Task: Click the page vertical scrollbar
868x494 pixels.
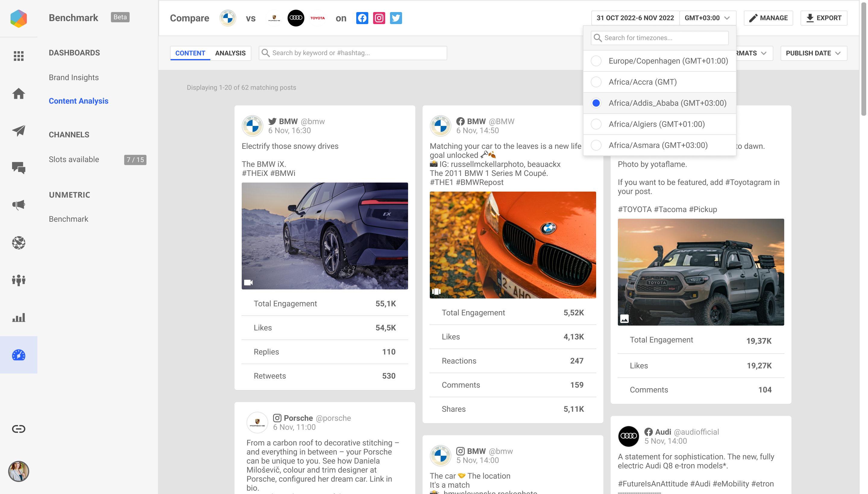Action: (x=863, y=59)
